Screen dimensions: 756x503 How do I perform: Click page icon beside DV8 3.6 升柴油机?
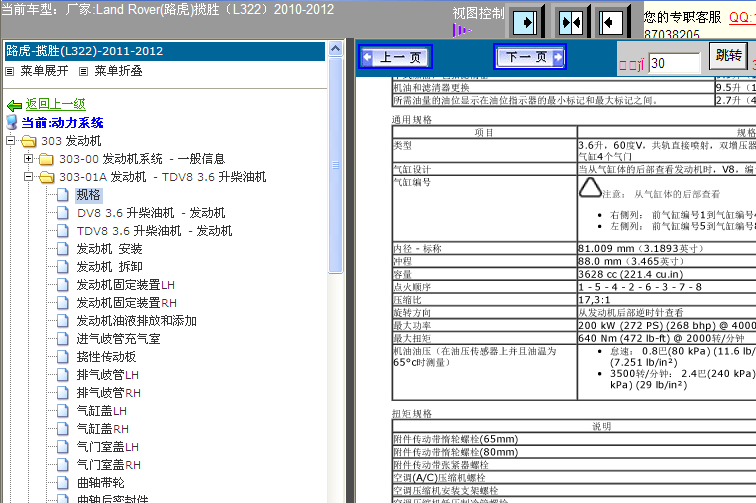[63, 213]
